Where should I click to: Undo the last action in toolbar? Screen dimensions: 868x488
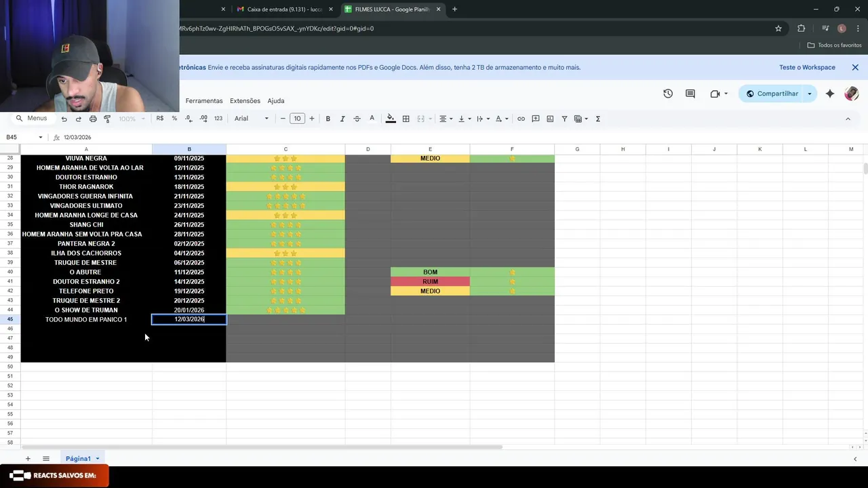click(x=64, y=119)
